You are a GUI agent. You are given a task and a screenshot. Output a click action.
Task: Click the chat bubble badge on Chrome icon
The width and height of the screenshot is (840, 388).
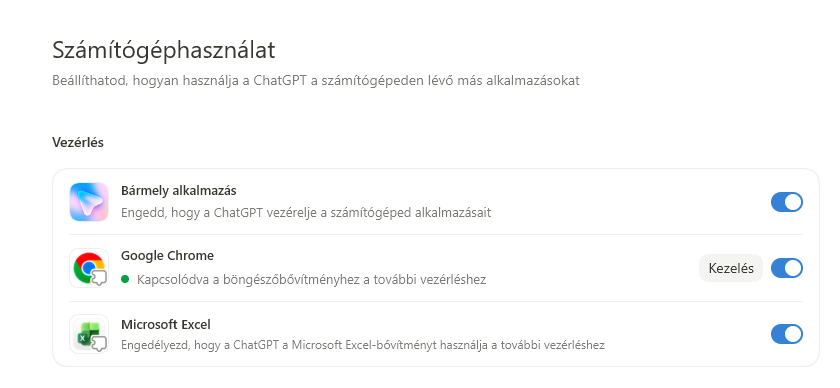point(100,278)
